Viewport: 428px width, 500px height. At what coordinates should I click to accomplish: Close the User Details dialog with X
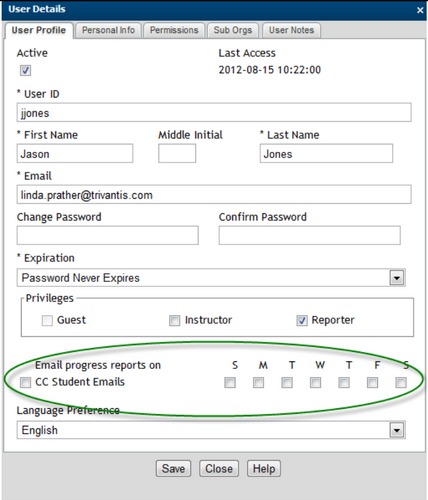point(420,10)
